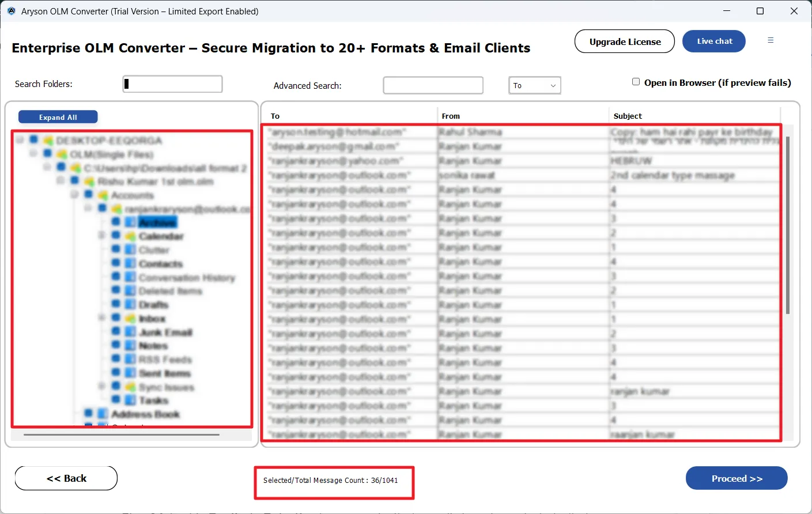Click the Inbox folder icon

click(x=130, y=318)
